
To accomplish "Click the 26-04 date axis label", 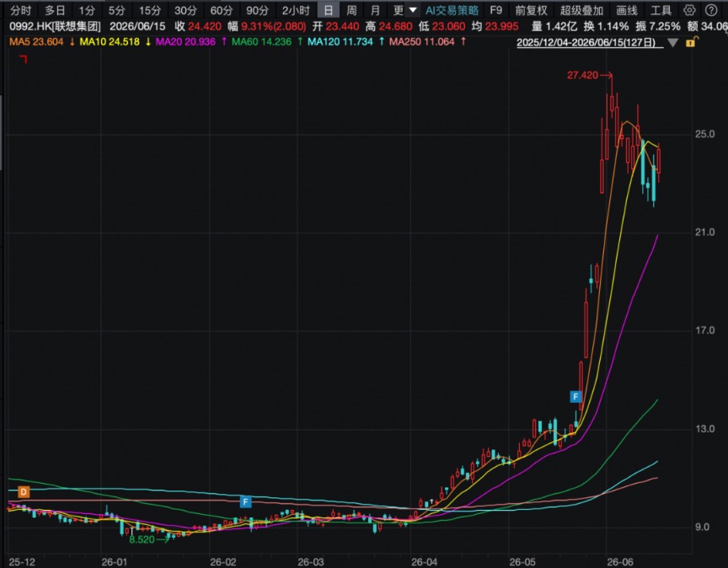I will click(x=424, y=562).
